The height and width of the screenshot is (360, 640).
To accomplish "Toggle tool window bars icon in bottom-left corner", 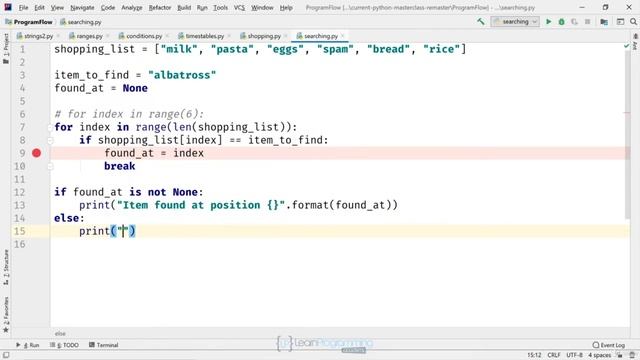I will tap(6, 355).
